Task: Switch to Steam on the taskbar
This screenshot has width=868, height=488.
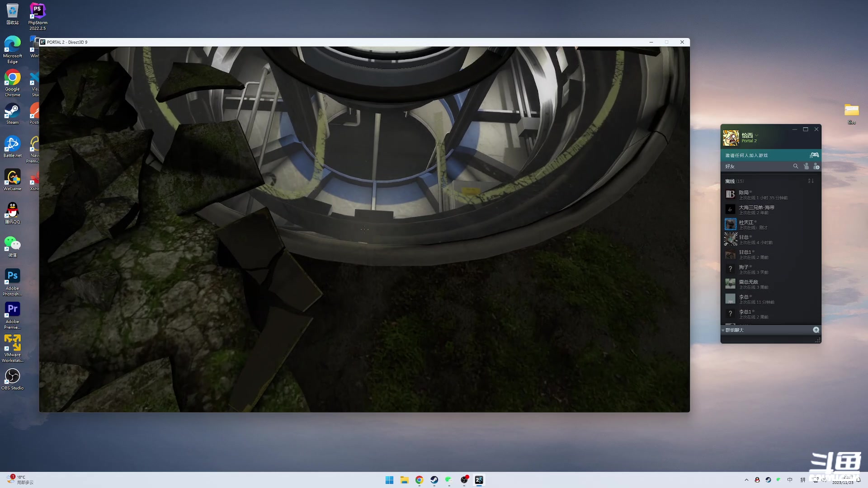Action: pos(434,480)
